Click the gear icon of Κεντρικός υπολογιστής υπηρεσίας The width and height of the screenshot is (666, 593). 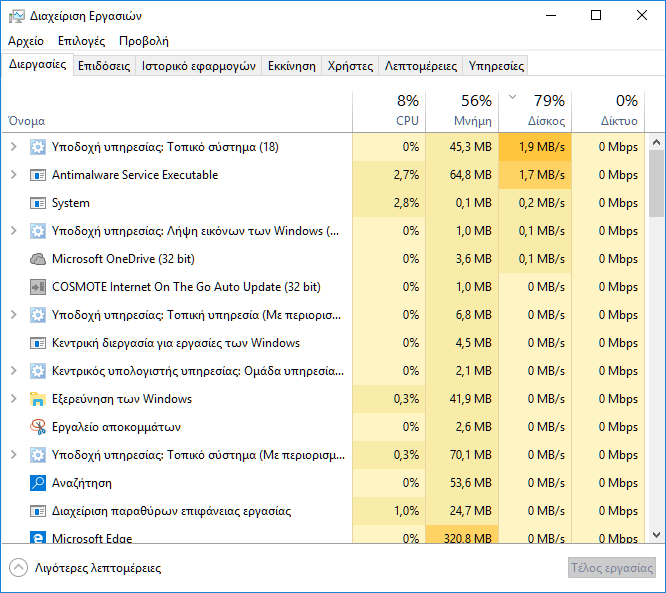point(38,371)
